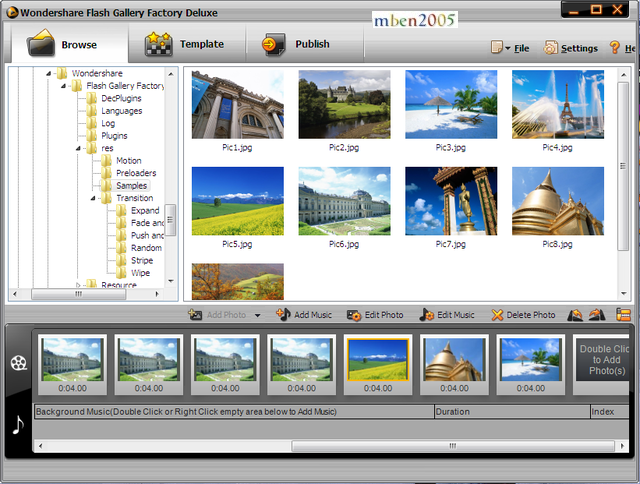The height and width of the screenshot is (484, 640).
Task: Click the rotate left icon
Action: tap(575, 315)
